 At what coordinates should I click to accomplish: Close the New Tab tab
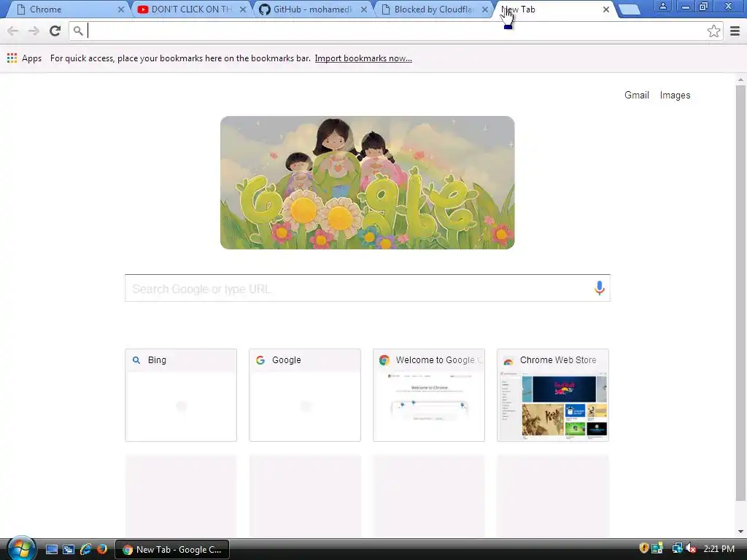pos(606,9)
